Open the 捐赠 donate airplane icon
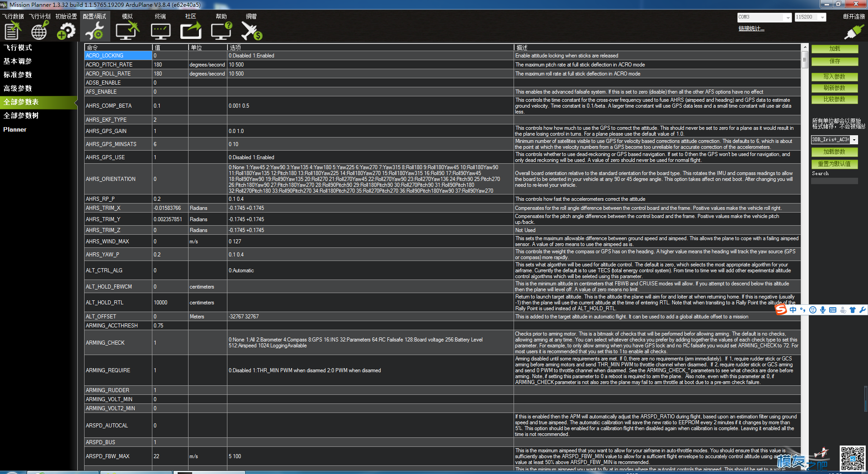 click(251, 31)
